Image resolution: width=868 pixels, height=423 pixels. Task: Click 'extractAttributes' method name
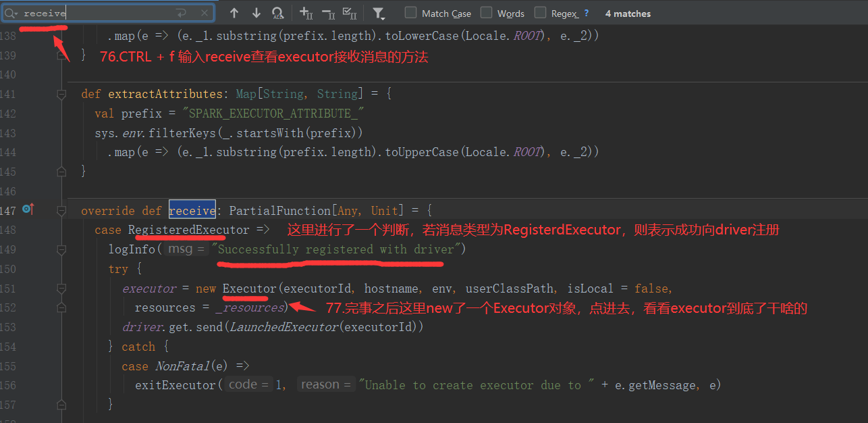165,94
